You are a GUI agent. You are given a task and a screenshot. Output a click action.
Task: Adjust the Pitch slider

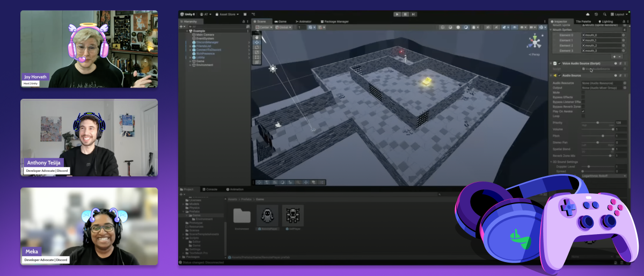tap(598, 136)
